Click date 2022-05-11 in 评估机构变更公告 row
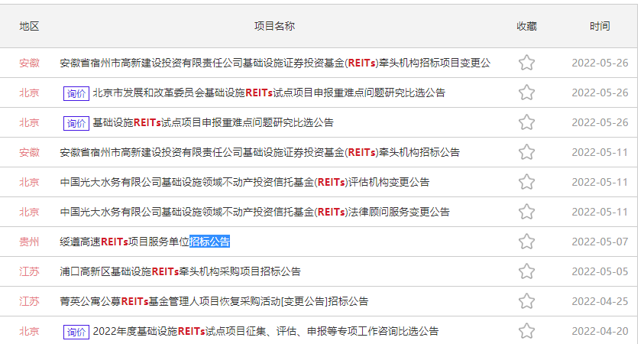 [600, 182]
